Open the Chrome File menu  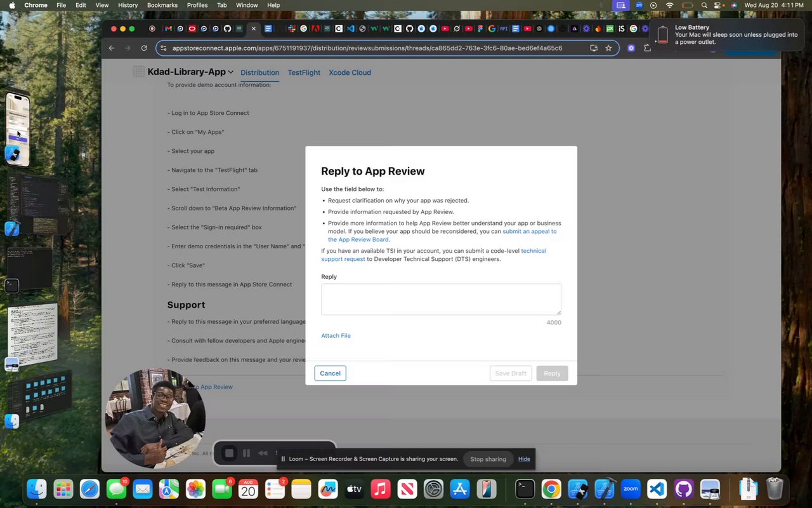pos(61,5)
